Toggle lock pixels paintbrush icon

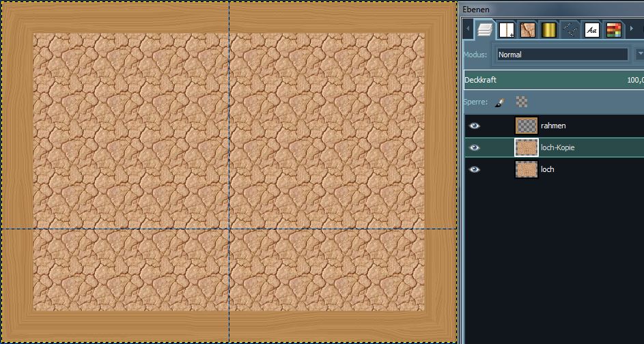point(500,102)
